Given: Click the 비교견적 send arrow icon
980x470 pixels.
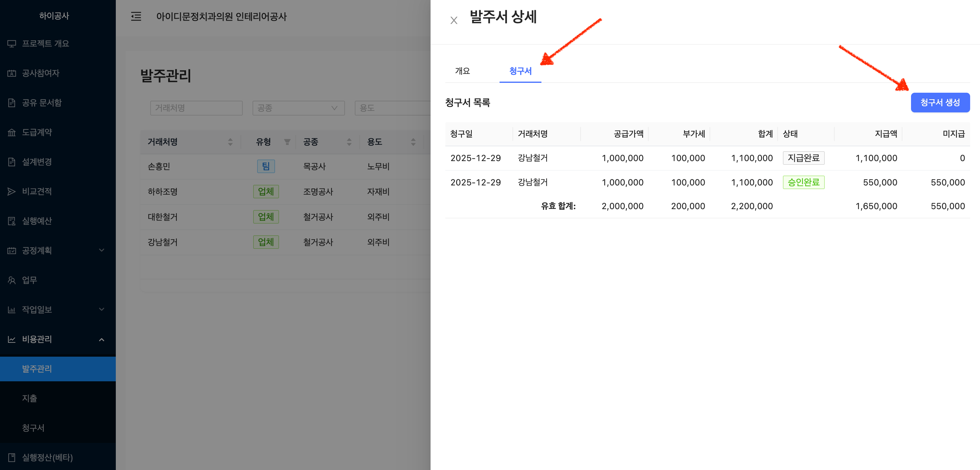Looking at the screenshot, I should click(12, 192).
